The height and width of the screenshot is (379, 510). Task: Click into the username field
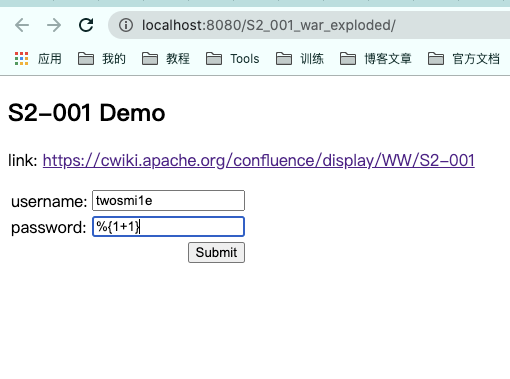(x=168, y=201)
